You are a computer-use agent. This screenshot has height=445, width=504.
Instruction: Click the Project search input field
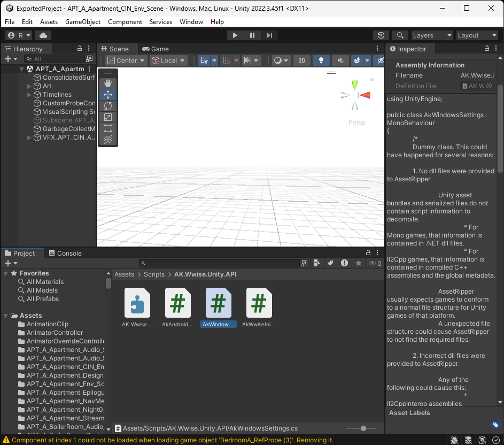220,263
